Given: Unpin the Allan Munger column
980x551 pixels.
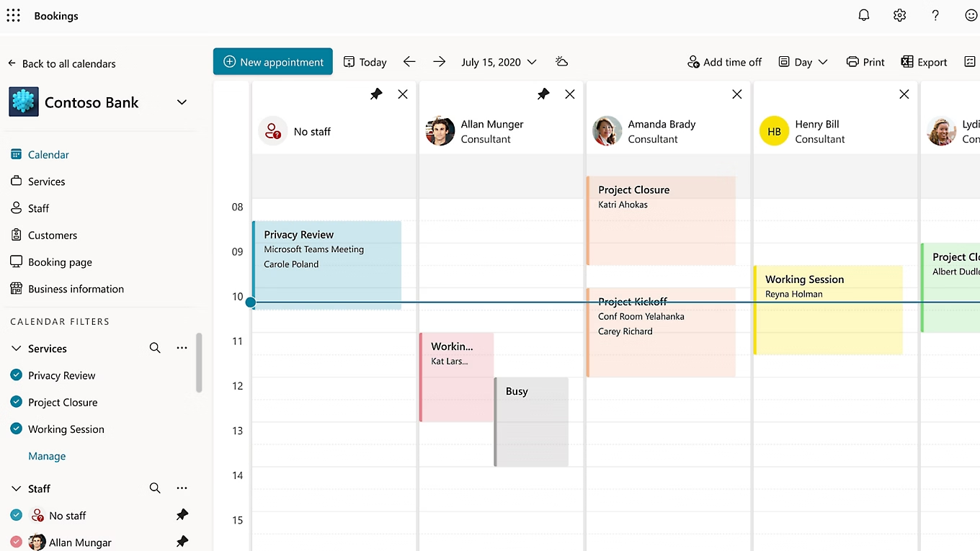Looking at the screenshot, I should (543, 94).
